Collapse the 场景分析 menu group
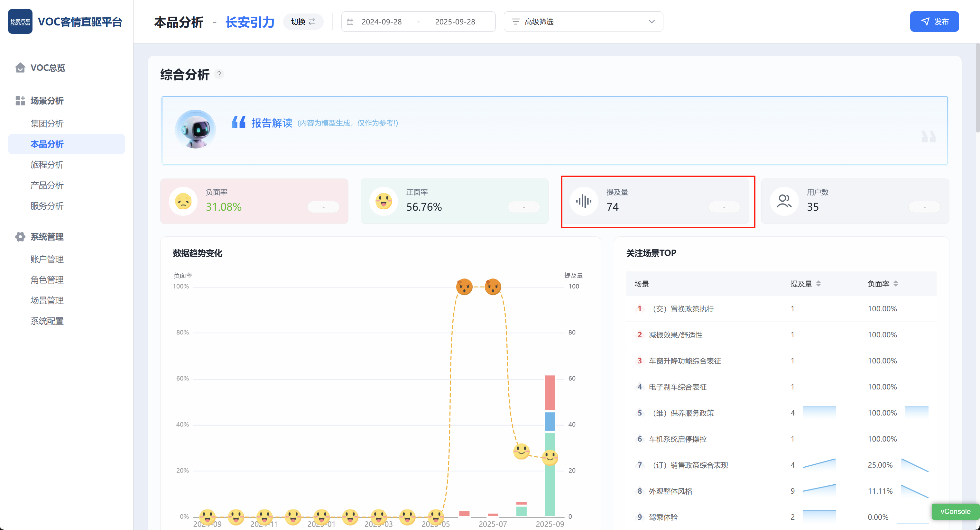This screenshot has width=980, height=530. [47, 101]
